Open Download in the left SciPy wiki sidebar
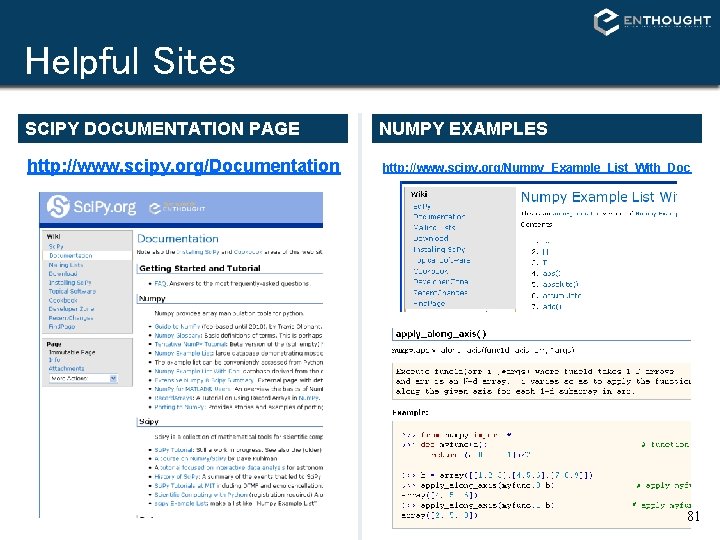 [63, 274]
